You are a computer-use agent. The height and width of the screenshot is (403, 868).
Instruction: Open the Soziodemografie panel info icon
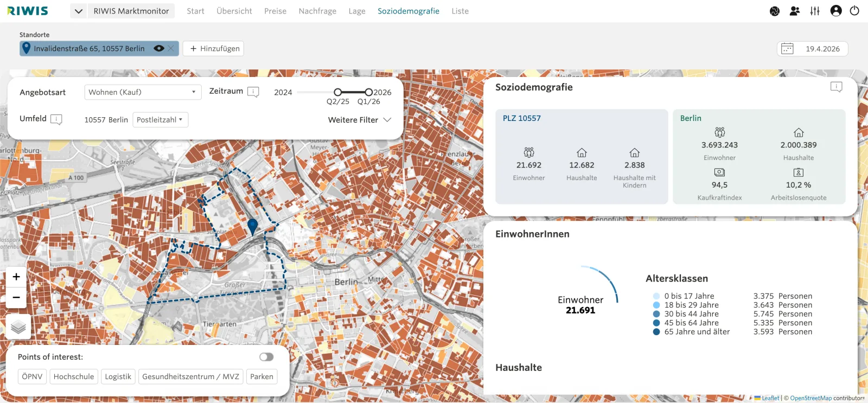click(837, 87)
